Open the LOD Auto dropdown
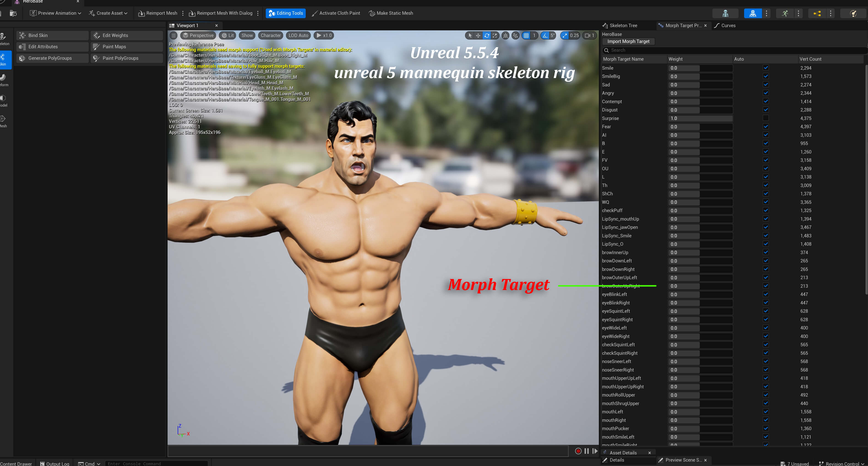Viewport: 868px width, 466px height. [298, 35]
